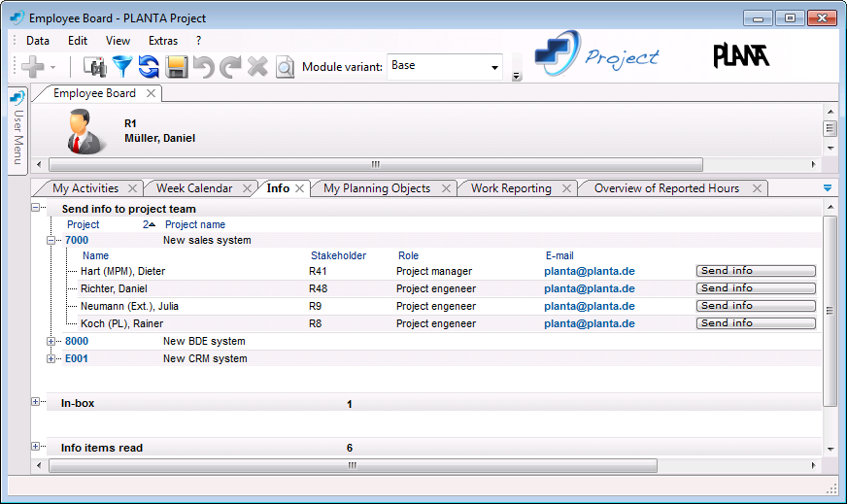Select the New sales system project name
The height and width of the screenshot is (504, 847).
[x=207, y=241]
